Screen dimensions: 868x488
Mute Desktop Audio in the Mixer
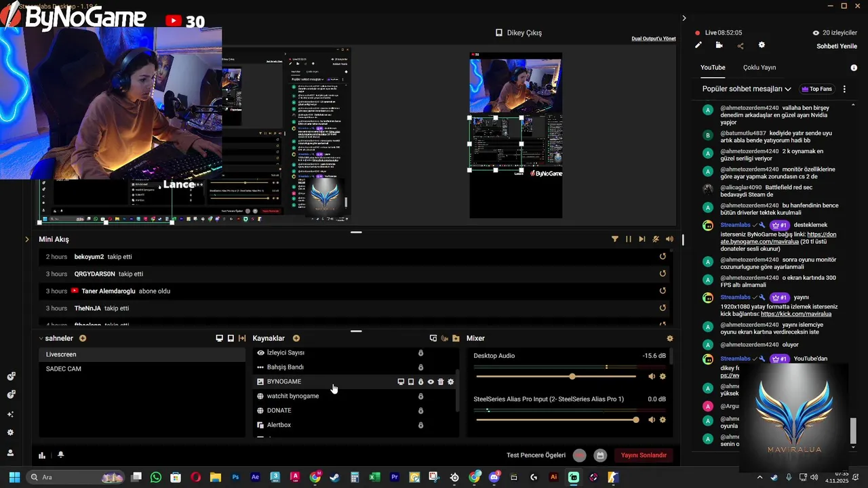652,376
